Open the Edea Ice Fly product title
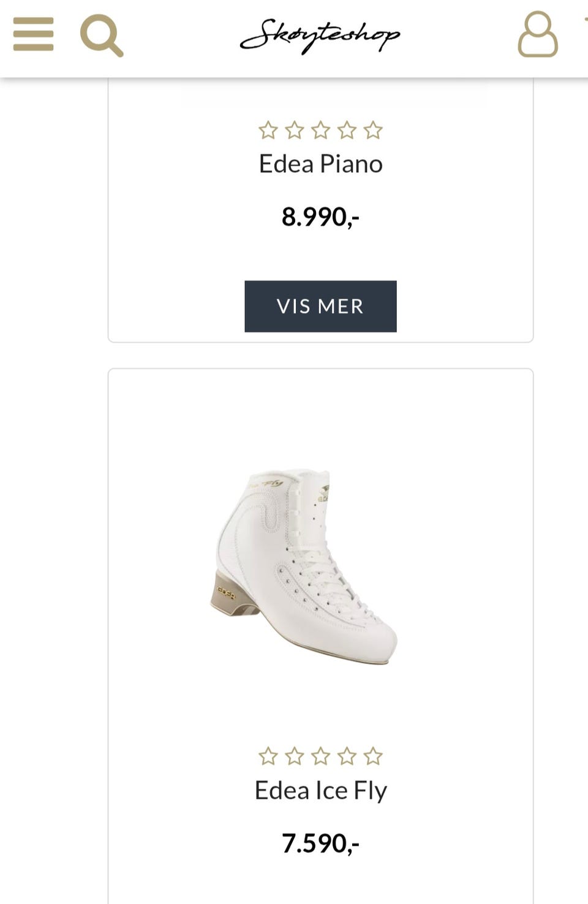Screen dimensions: 588x904 (x=320, y=791)
